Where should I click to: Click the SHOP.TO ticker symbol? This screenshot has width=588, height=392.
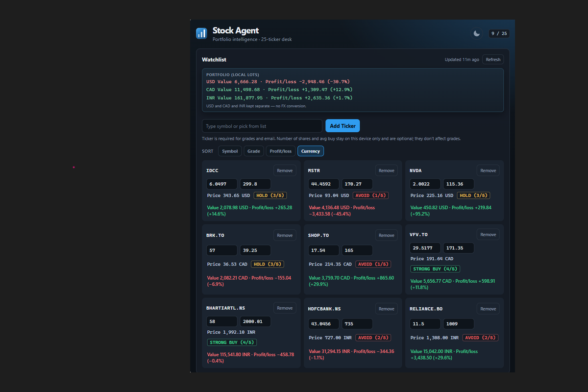pos(318,235)
